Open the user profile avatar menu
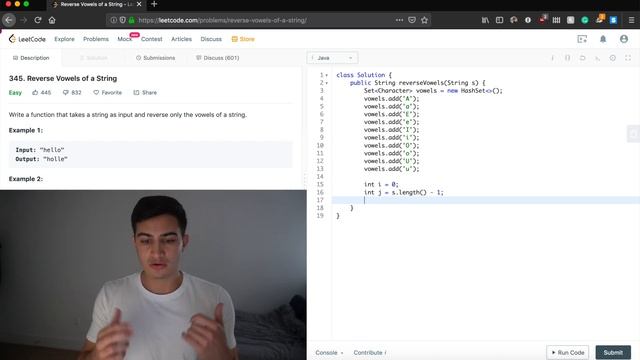This screenshot has width=640, height=360. (624, 39)
